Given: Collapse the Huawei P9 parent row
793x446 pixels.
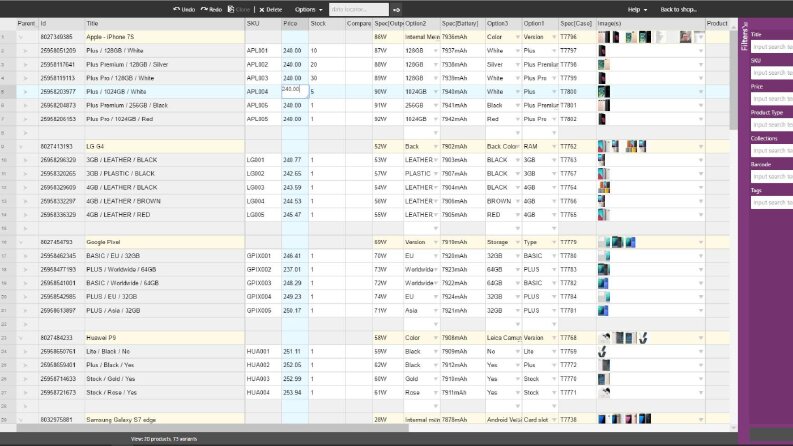Looking at the screenshot, I should [21, 338].
